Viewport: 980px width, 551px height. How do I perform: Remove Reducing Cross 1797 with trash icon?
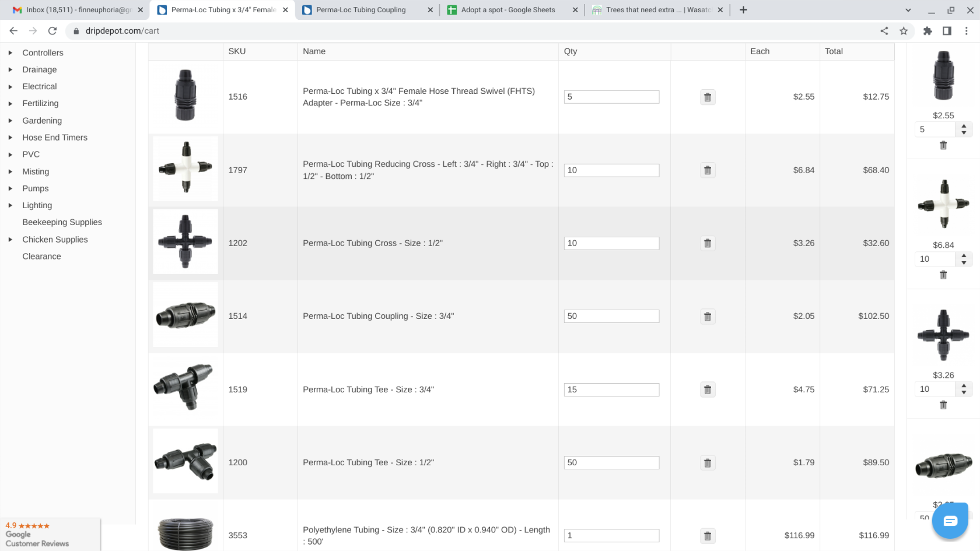click(707, 170)
